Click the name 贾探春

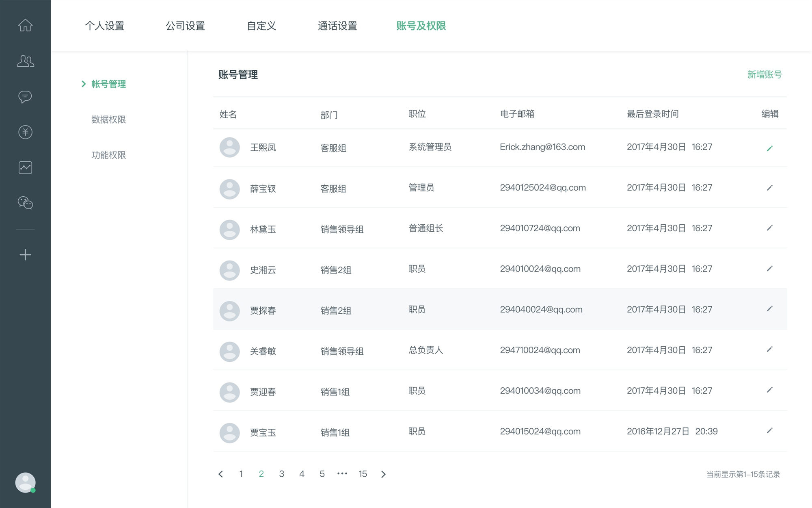tap(263, 310)
